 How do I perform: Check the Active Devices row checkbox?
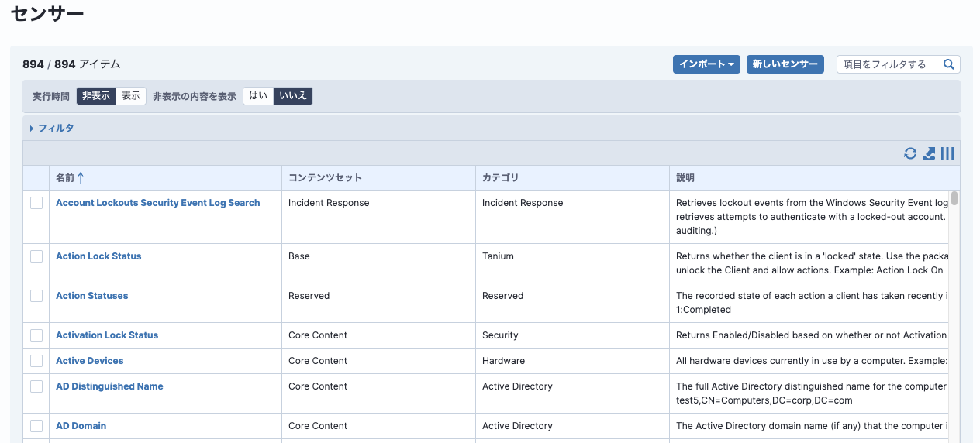click(x=36, y=361)
